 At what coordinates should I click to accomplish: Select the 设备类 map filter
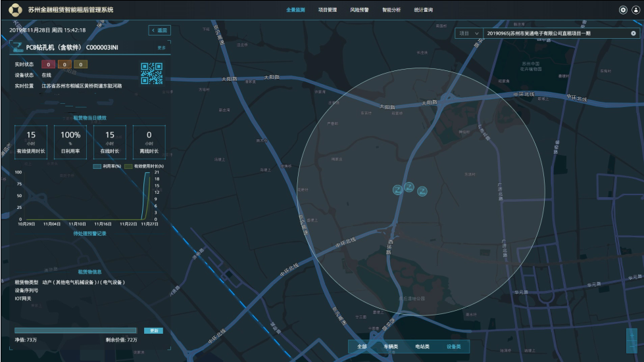click(x=454, y=346)
